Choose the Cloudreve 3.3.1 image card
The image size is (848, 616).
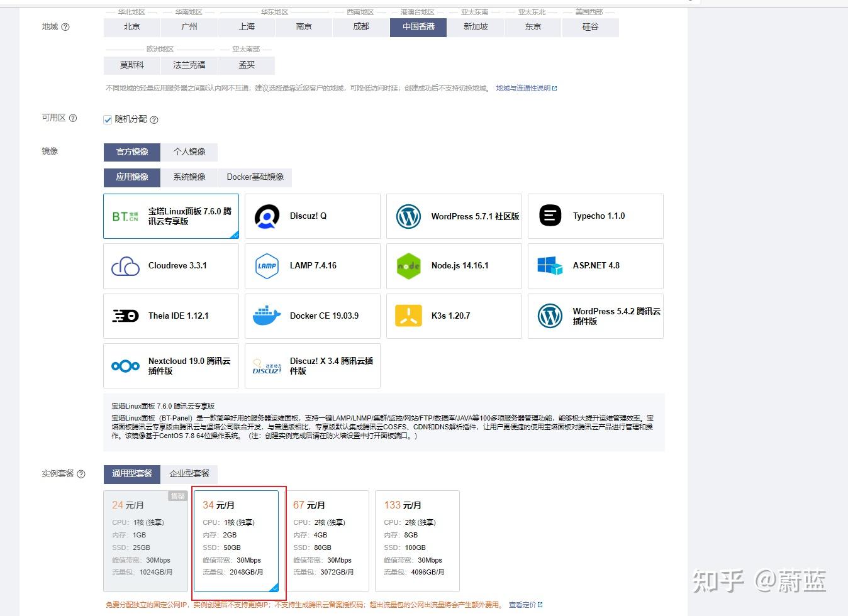pos(171,266)
